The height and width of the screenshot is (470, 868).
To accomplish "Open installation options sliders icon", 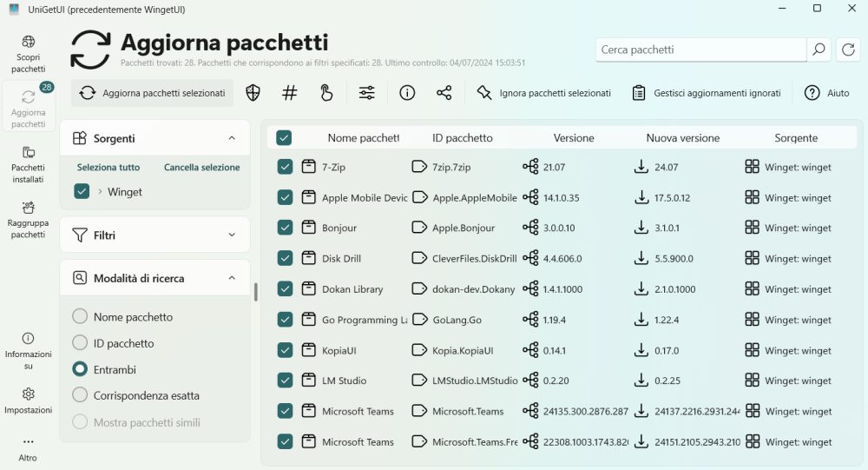I will pyautogui.click(x=366, y=93).
